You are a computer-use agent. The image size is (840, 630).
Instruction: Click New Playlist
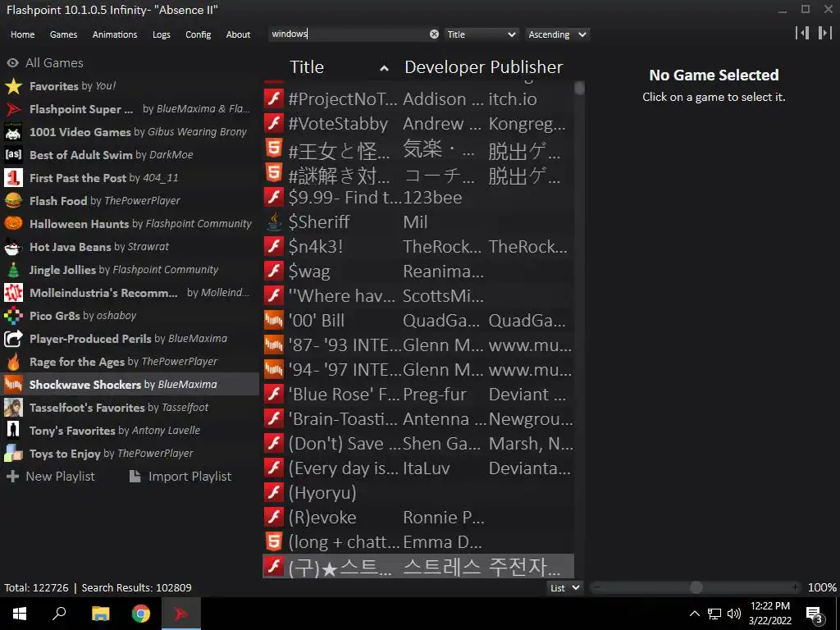51,477
